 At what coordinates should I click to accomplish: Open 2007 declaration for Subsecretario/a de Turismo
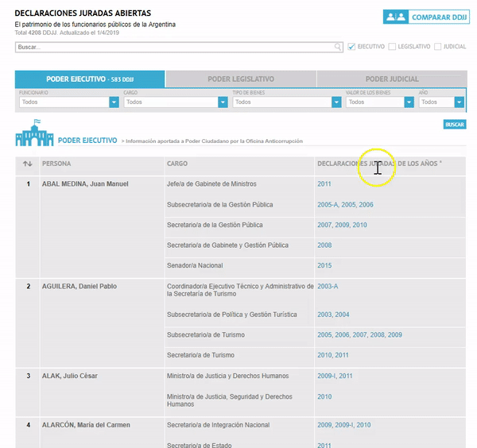tap(359, 335)
